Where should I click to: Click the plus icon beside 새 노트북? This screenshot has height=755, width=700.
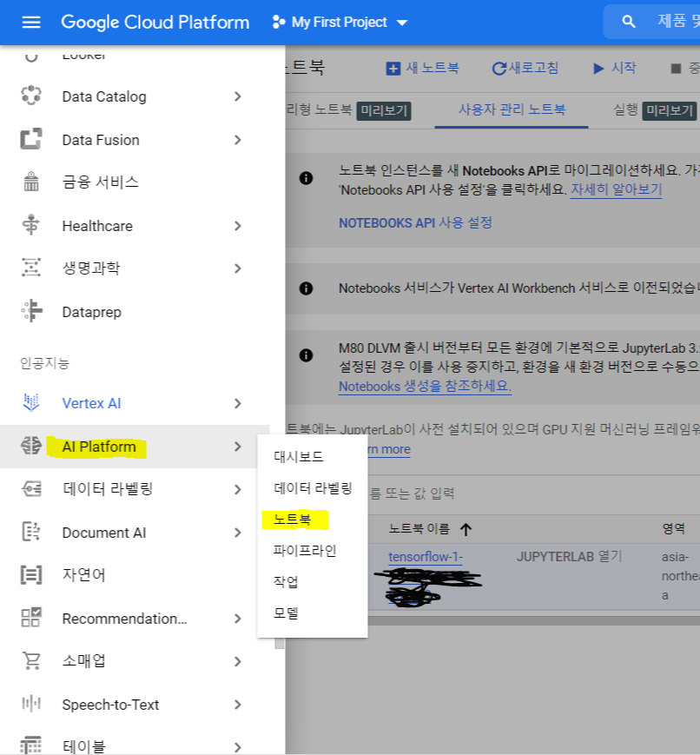[x=393, y=69]
